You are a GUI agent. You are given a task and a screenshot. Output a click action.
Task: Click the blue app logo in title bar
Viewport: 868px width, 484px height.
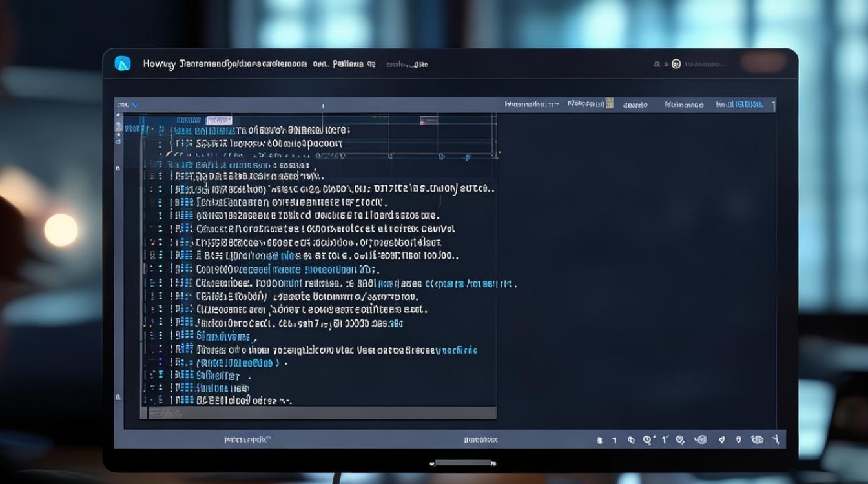pyautogui.click(x=123, y=63)
